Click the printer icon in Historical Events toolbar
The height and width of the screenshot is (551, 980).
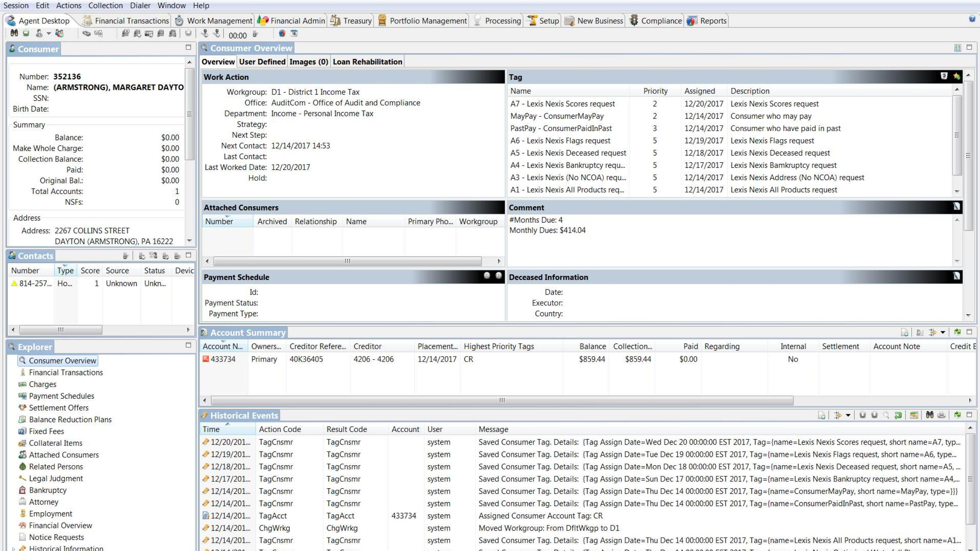[941, 415]
